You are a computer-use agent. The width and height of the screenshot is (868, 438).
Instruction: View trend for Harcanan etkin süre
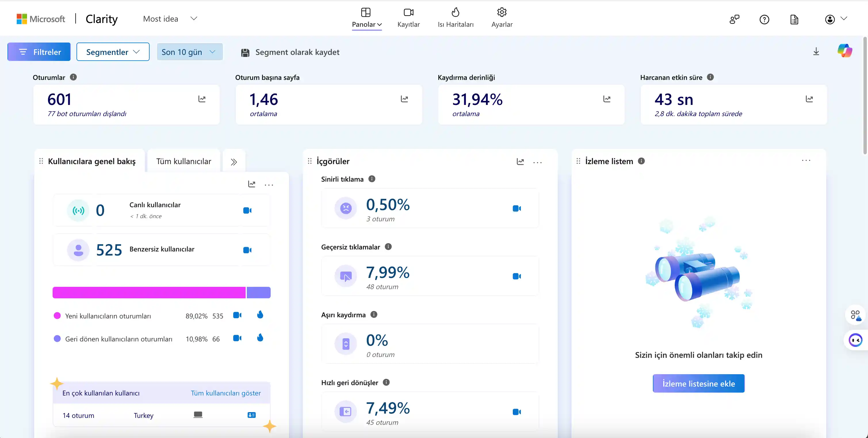pos(809,99)
